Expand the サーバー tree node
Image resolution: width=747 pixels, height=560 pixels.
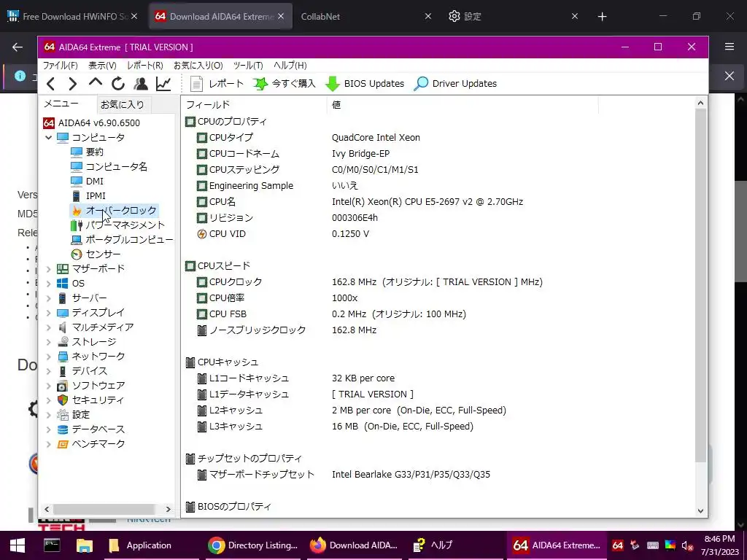(48, 298)
